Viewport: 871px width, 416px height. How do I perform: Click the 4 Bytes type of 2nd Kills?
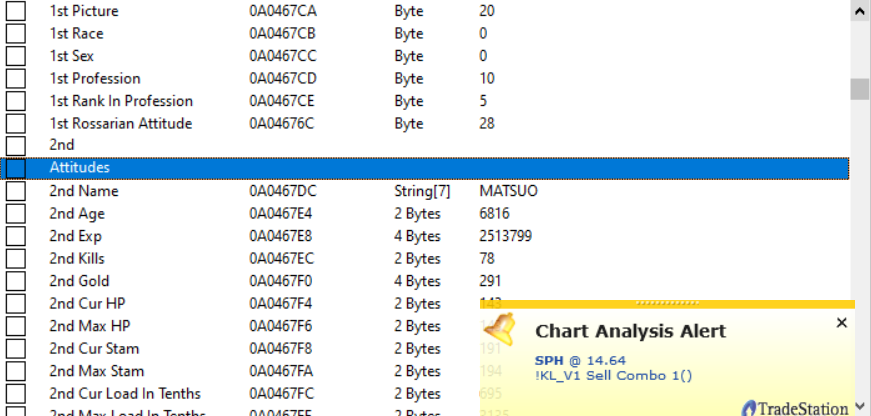(x=417, y=259)
